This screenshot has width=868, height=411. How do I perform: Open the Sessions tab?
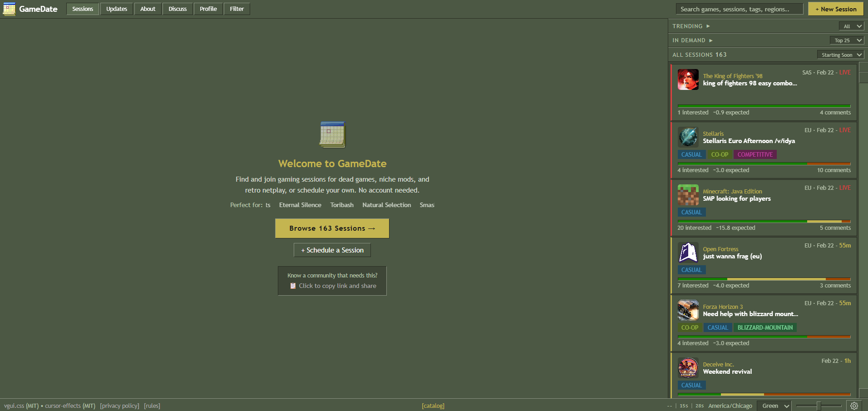click(83, 9)
